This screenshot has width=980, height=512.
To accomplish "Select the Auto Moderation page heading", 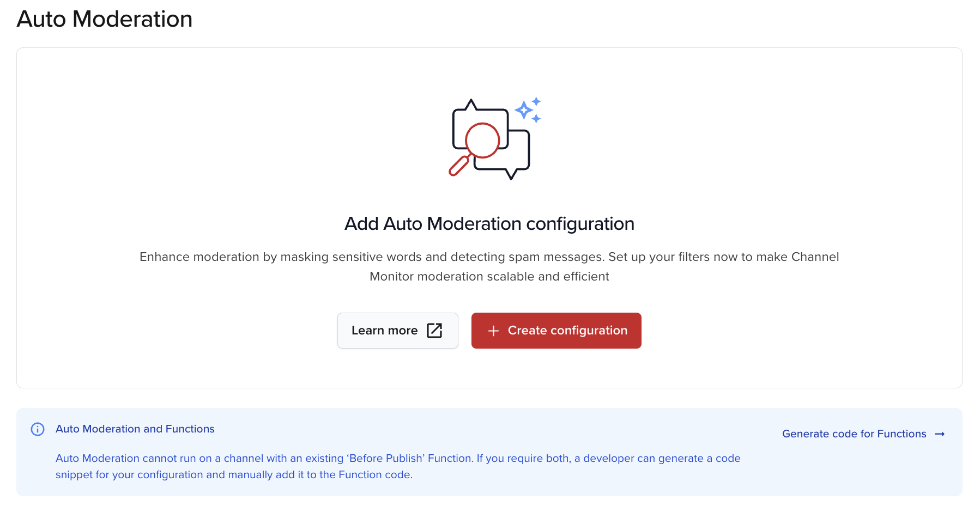I will click(x=105, y=20).
